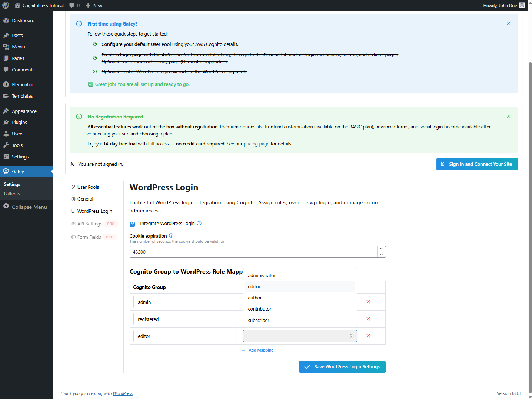Open comments bubble in admin bar
Viewport: 532px width, 399px height.
click(74, 5)
